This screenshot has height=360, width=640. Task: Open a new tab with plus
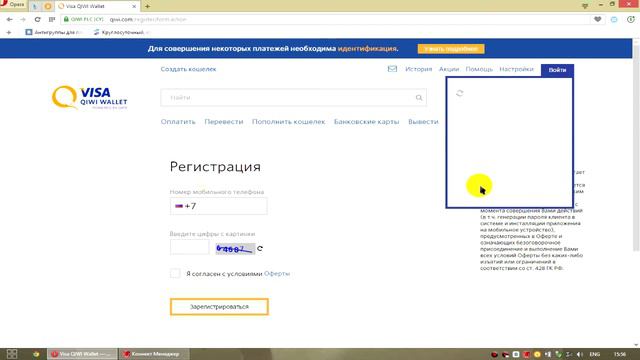click(147, 6)
